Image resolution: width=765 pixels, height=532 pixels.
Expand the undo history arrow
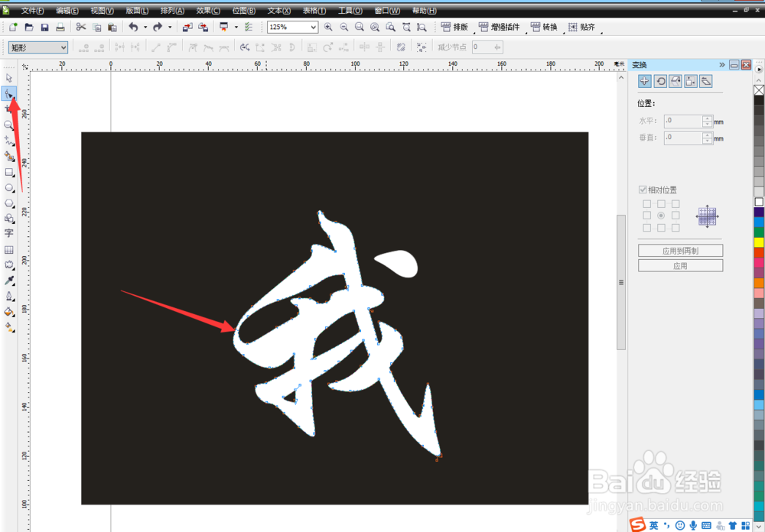tap(145, 28)
